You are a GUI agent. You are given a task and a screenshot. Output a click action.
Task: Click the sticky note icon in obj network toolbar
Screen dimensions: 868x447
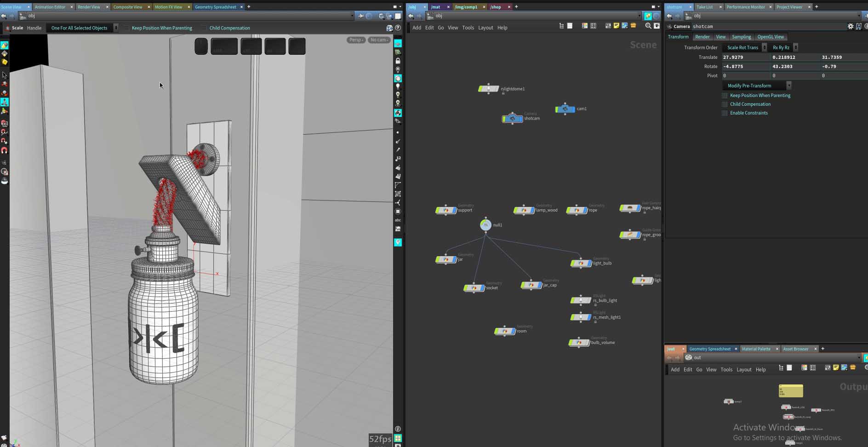click(x=616, y=26)
